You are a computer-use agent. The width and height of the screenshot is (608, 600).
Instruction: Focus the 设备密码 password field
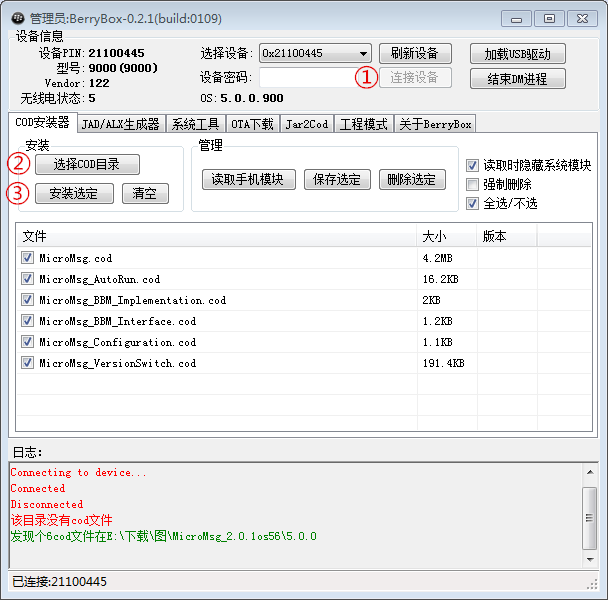coord(308,78)
